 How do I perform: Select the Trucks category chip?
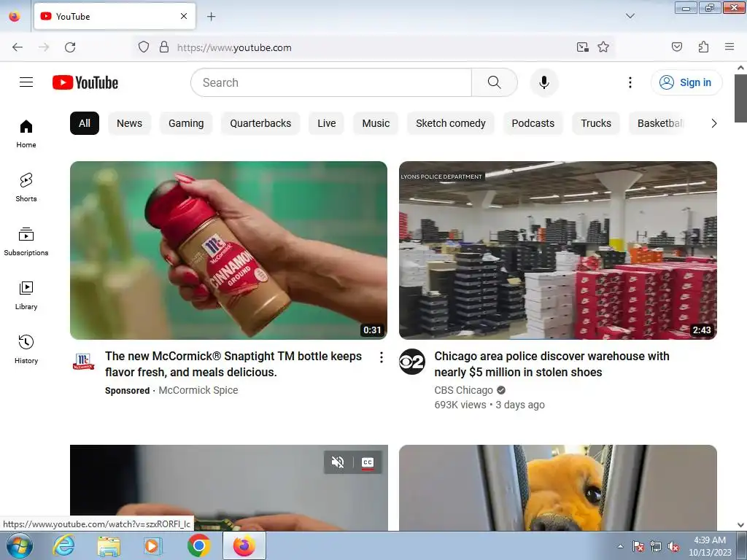point(595,123)
